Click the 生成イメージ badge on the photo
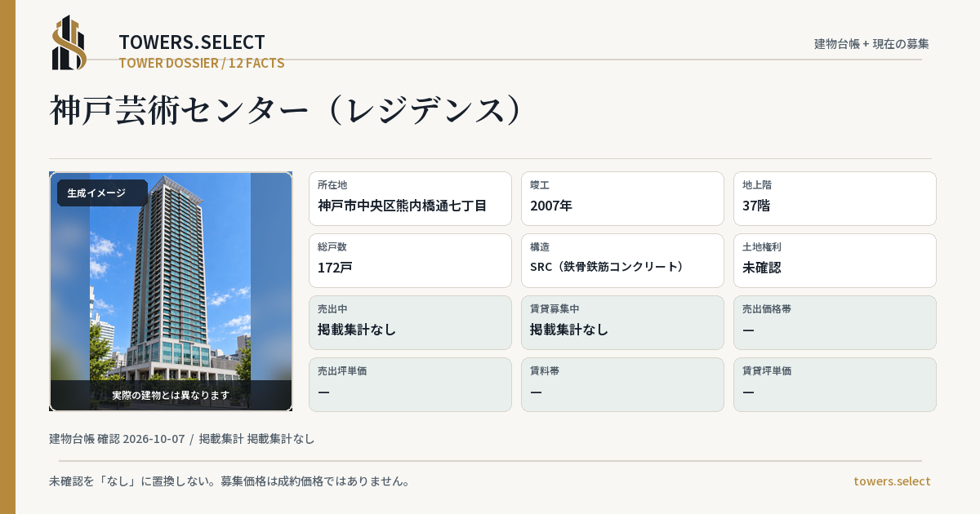The width and height of the screenshot is (980, 514). pyautogui.click(x=102, y=193)
